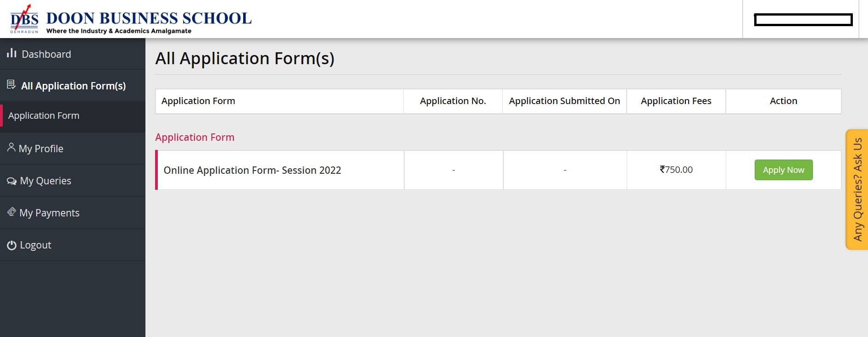Click the My Queries chat icon
The width and height of the screenshot is (868, 337).
pos(11,180)
